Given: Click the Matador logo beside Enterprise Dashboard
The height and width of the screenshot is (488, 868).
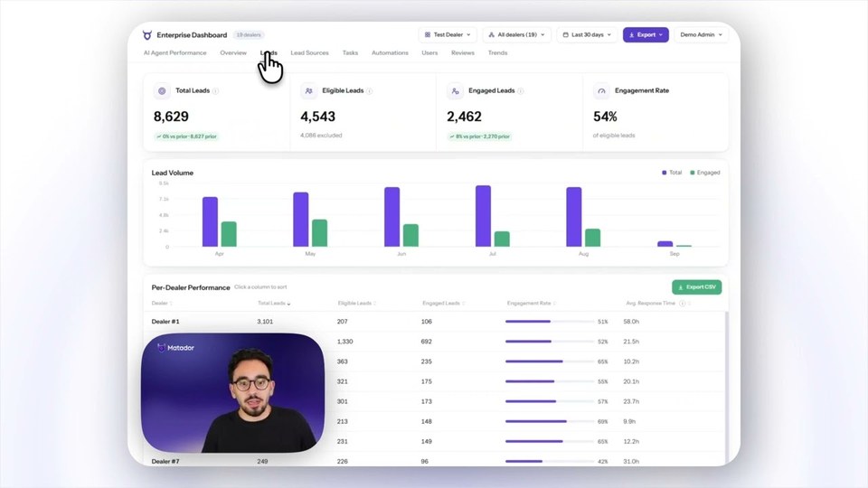Looking at the screenshot, I should (147, 35).
